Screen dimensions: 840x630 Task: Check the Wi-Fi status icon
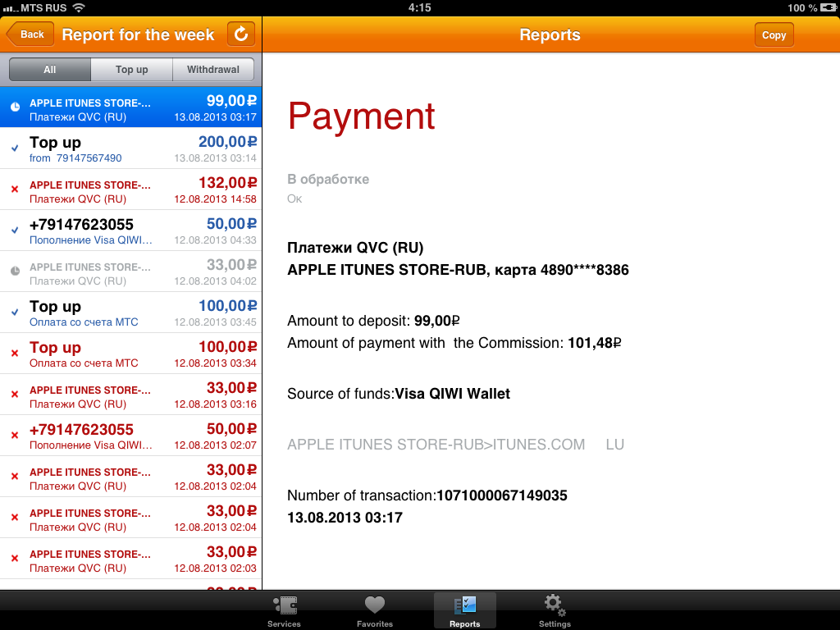79,7
